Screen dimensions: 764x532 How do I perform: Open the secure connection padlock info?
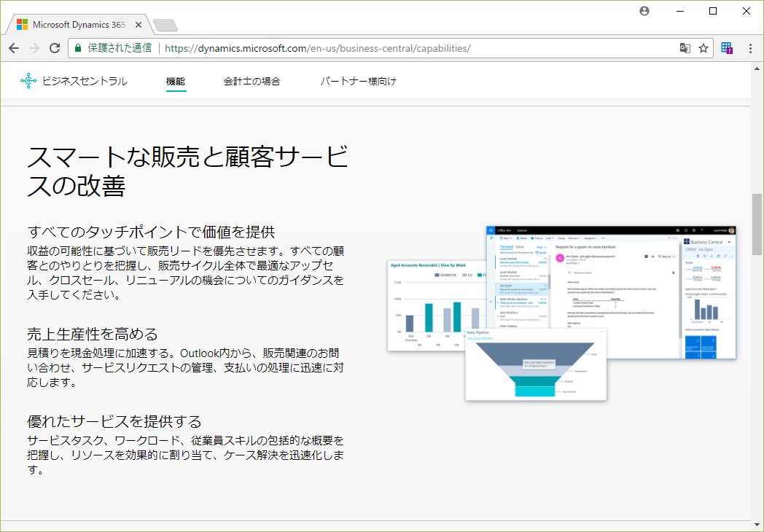[78, 48]
